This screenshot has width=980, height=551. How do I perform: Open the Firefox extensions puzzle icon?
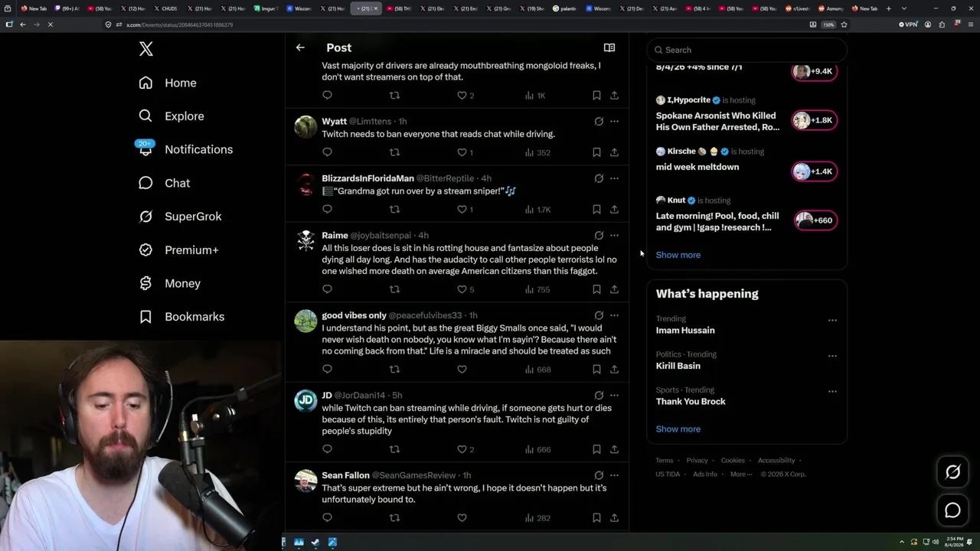pos(942,24)
